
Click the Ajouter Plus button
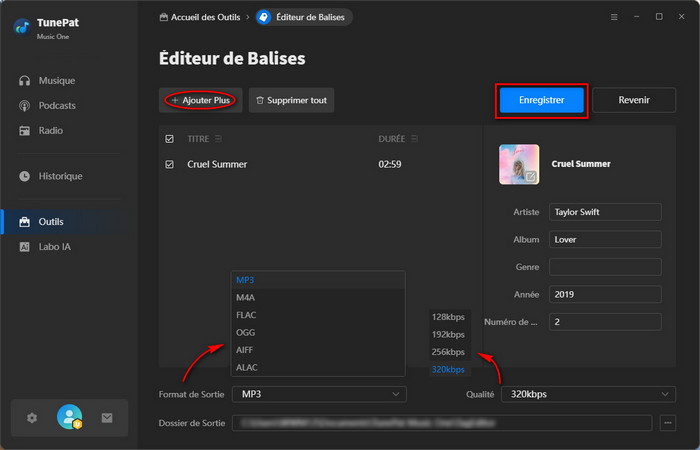point(200,100)
